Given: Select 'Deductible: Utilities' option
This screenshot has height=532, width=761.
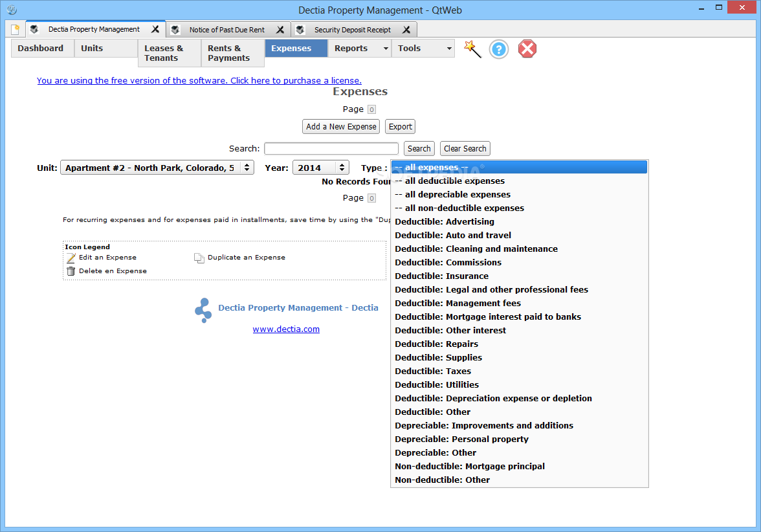Looking at the screenshot, I should (519, 384).
